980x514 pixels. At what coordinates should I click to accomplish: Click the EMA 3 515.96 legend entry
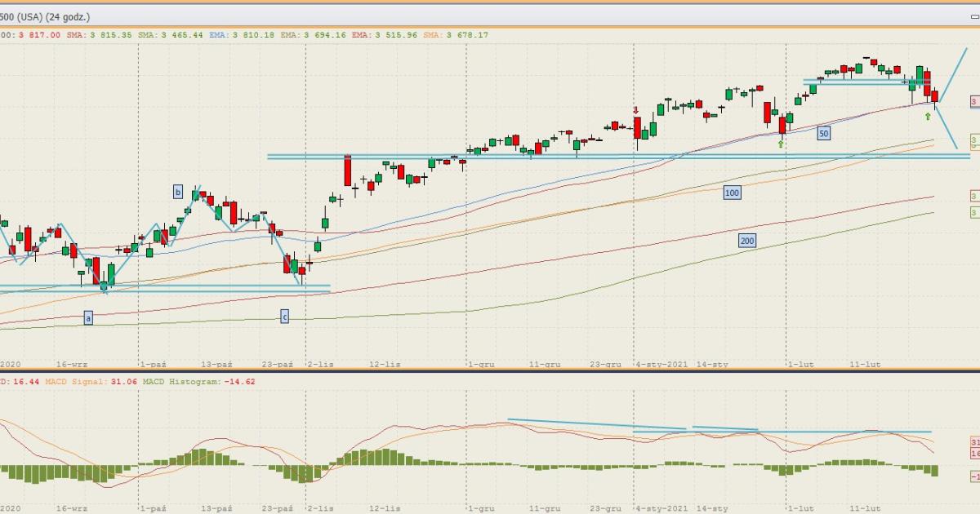[380, 35]
